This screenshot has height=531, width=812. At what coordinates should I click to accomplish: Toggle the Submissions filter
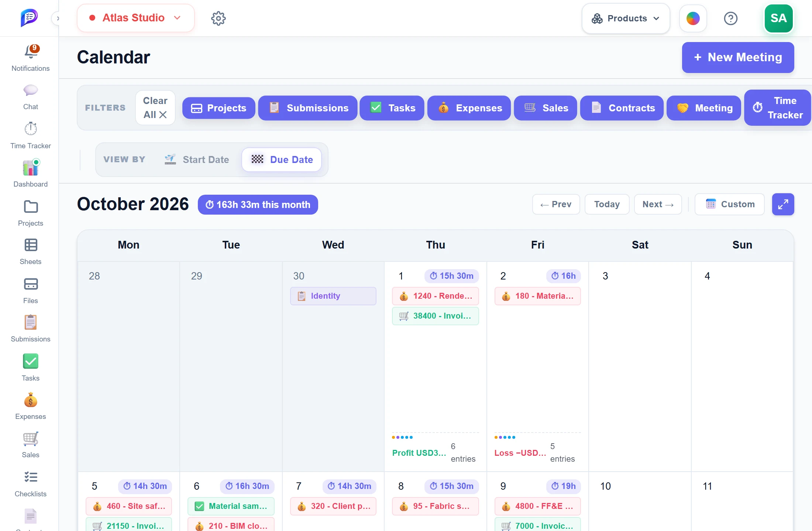[308, 108]
